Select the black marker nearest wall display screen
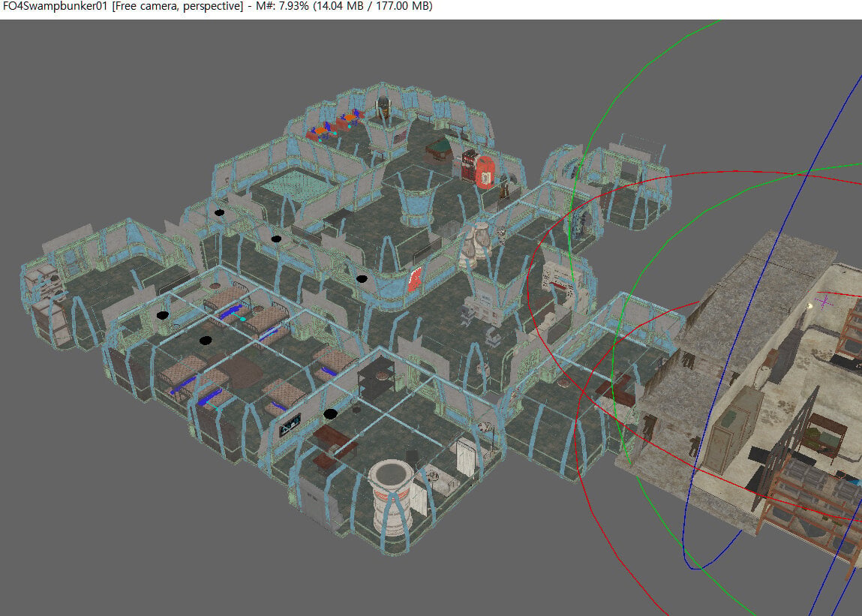The height and width of the screenshot is (616, 862). point(330,413)
